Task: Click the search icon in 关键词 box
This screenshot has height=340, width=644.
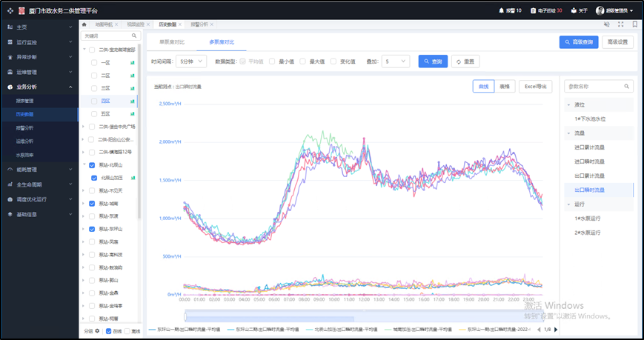Action: pyautogui.click(x=134, y=36)
